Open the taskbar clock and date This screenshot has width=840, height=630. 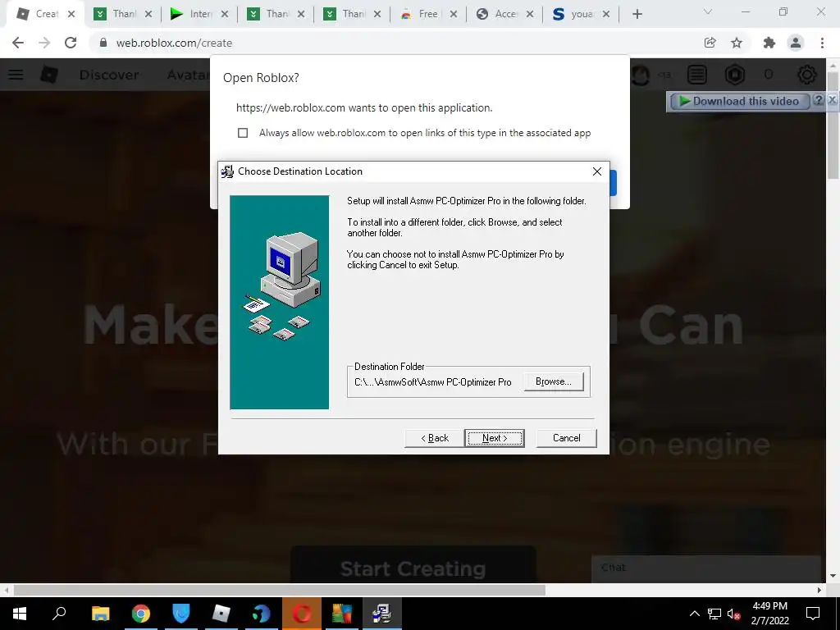click(x=769, y=614)
